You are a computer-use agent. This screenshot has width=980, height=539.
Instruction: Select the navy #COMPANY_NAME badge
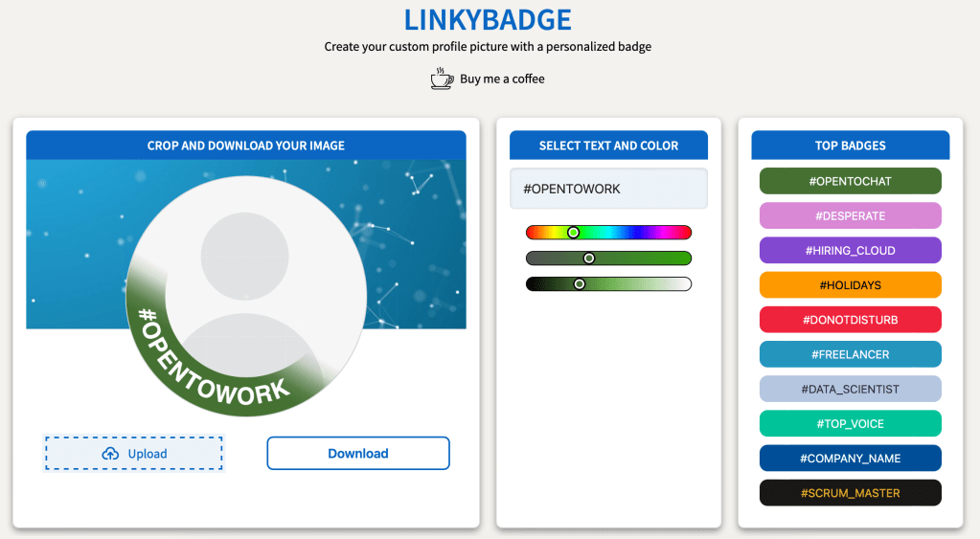tap(850, 459)
